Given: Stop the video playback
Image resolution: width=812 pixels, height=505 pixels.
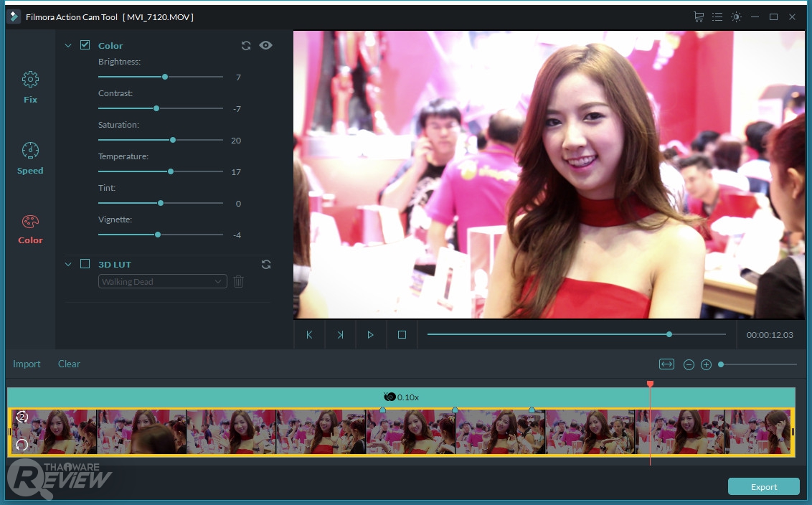Looking at the screenshot, I should pyautogui.click(x=402, y=334).
